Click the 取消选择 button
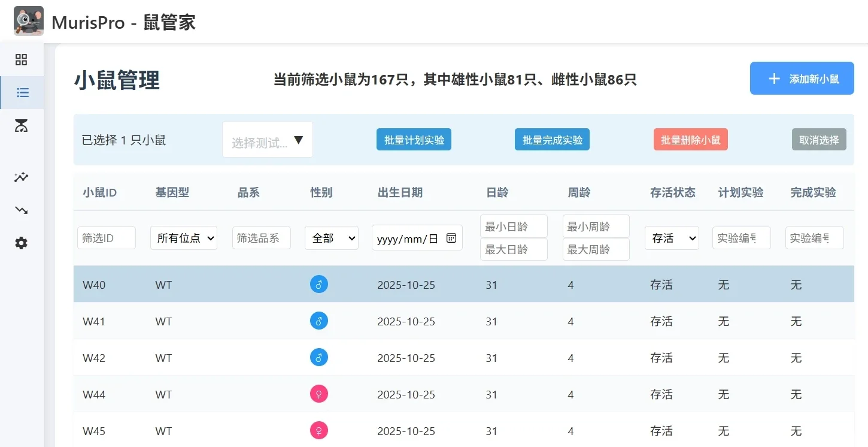Screen dimensions: 868x447 coord(819,139)
